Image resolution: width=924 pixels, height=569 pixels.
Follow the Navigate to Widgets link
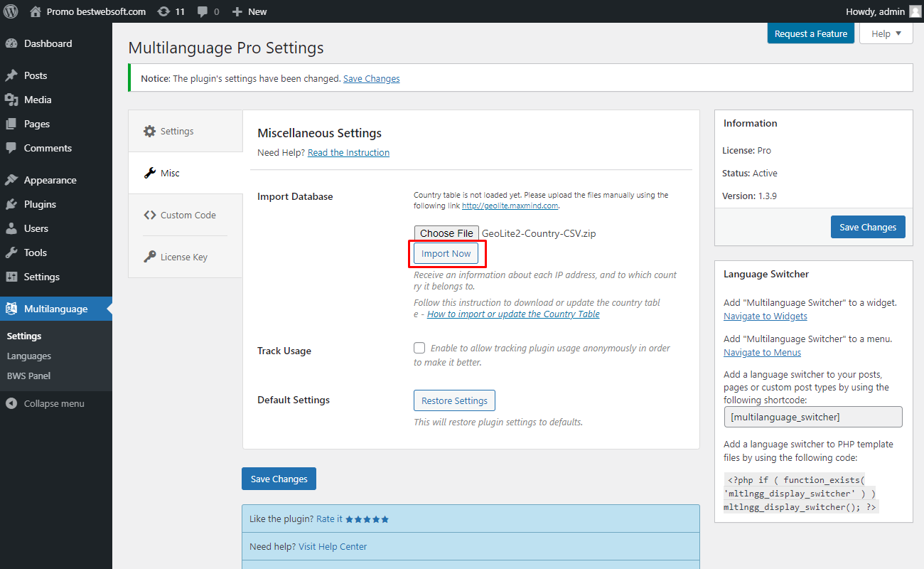click(x=765, y=316)
